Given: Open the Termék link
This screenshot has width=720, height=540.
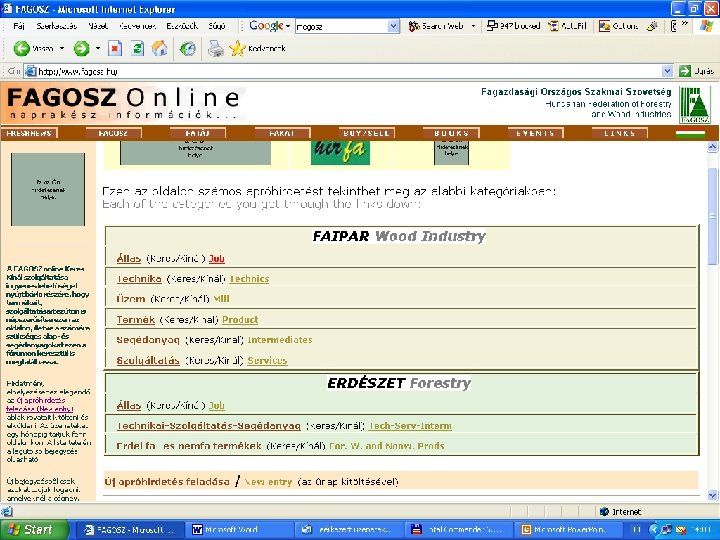Looking at the screenshot, I should [135, 320].
